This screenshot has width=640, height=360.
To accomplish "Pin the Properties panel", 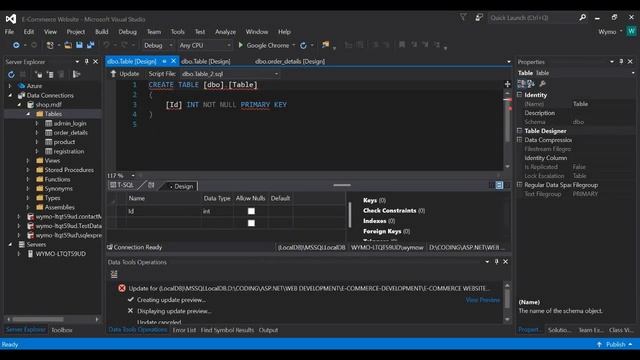I will [x=621, y=62].
